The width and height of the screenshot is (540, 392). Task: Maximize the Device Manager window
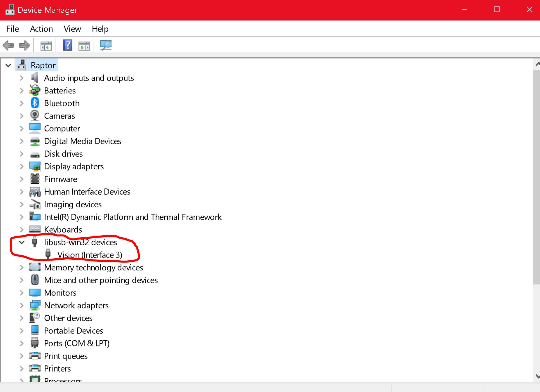click(496, 10)
